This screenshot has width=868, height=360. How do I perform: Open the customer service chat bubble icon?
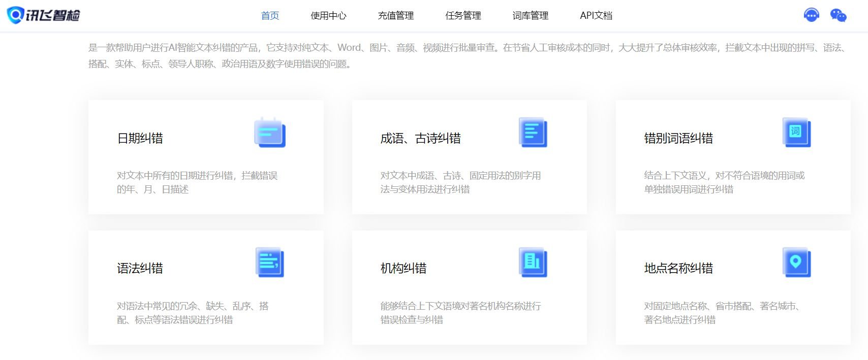coord(811,15)
